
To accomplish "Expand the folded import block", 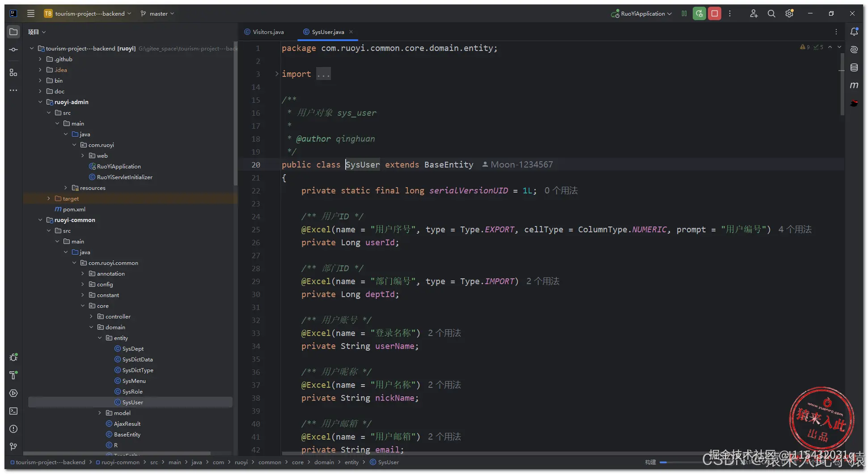I will click(277, 74).
